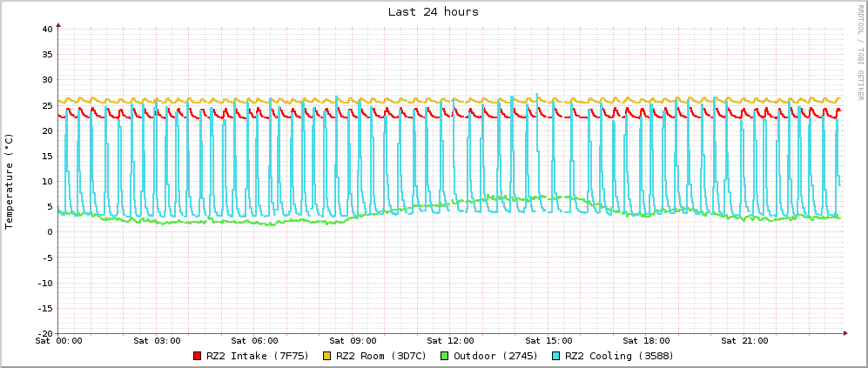Click the 'Last 24 hours' graph title

point(434,12)
